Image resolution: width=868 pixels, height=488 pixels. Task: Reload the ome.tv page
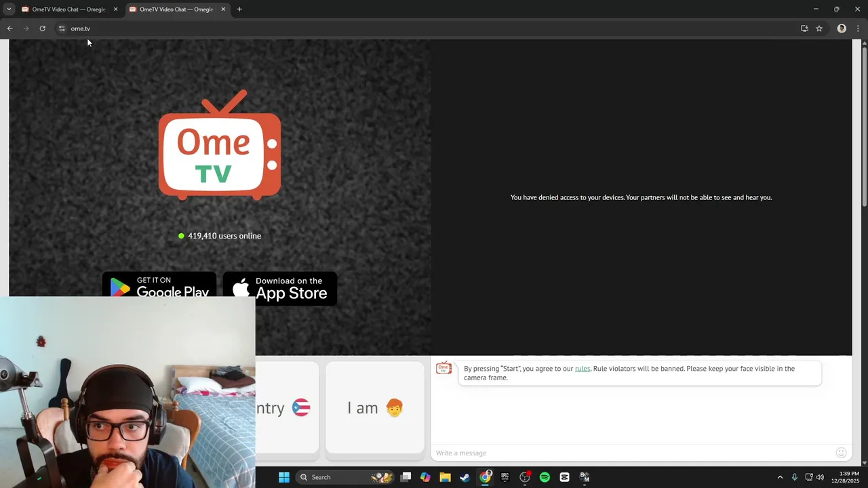[x=42, y=28]
